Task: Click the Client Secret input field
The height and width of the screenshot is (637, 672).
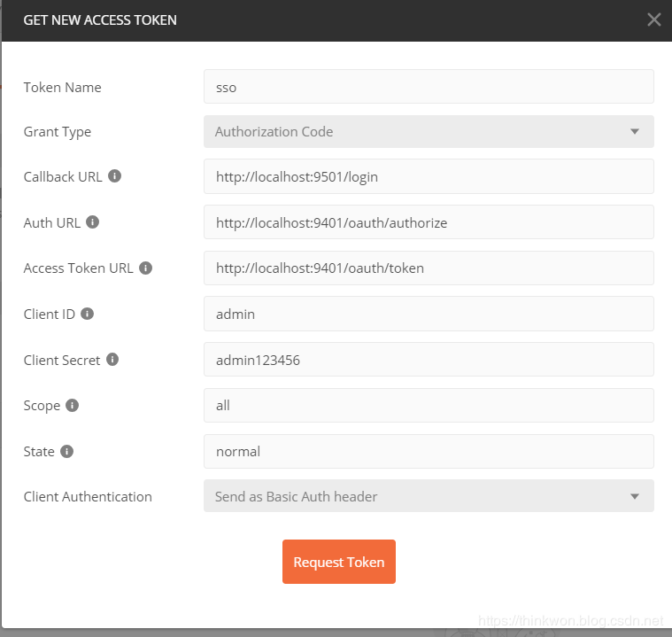Action: pos(429,360)
